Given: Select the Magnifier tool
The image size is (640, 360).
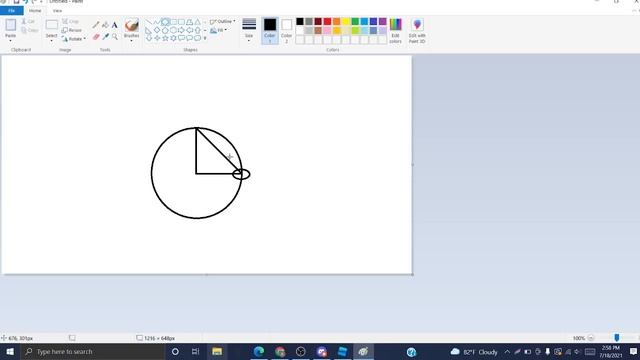Looking at the screenshot, I should point(115,37).
